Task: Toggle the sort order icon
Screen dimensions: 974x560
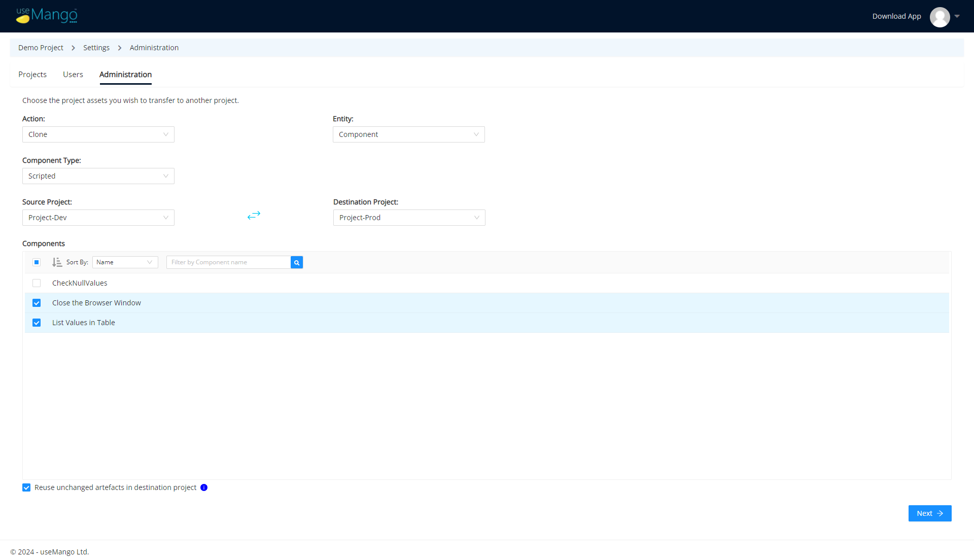Action: coord(57,262)
